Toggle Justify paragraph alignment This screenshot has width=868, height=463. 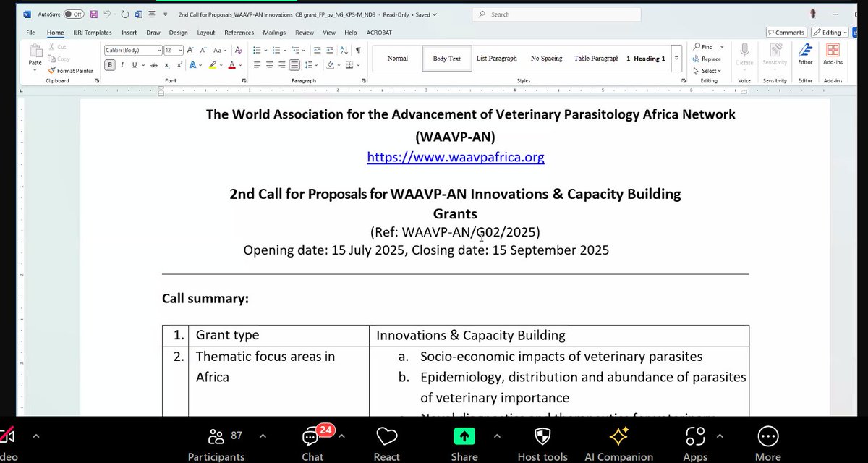(x=293, y=65)
